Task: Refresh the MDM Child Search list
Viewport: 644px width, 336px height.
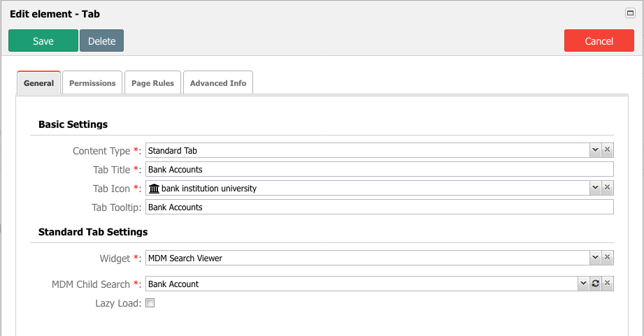Action: (596, 284)
